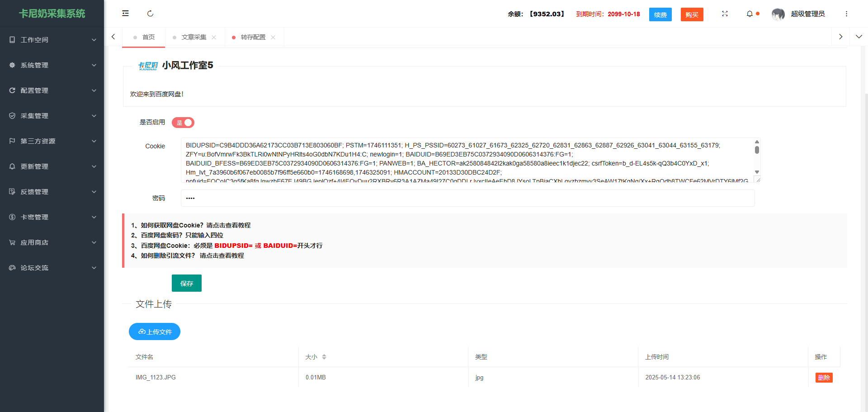This screenshot has height=412, width=868.
Task: Click the admin avatar picture
Action: (778, 14)
